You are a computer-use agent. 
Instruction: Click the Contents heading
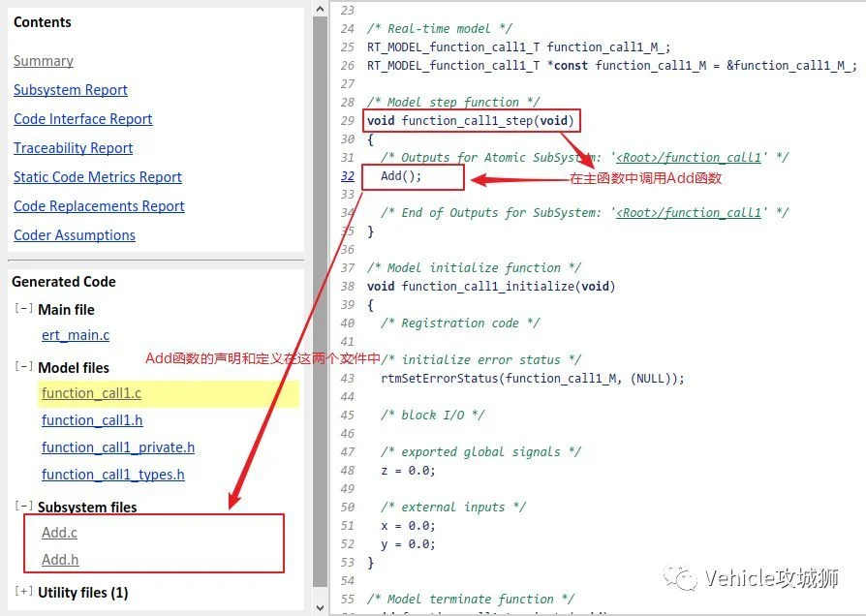point(43,22)
